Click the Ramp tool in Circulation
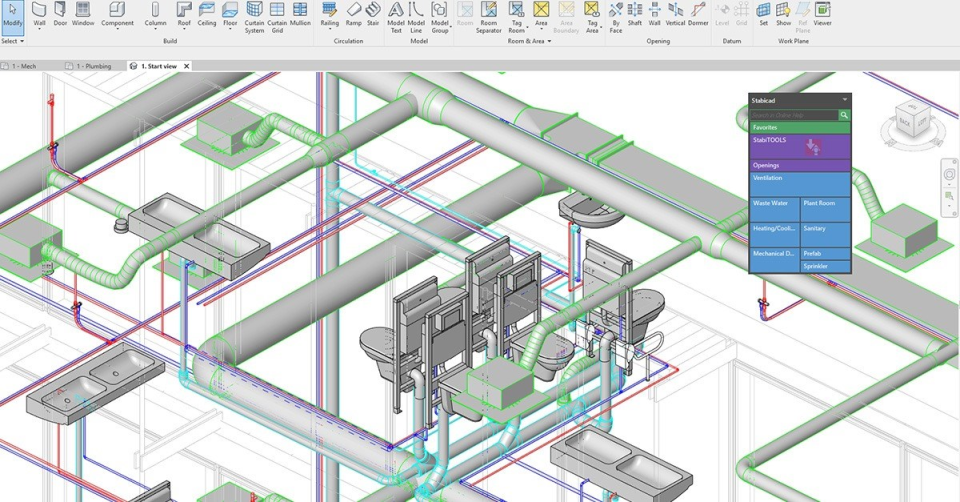The image size is (960, 502). coord(353,15)
